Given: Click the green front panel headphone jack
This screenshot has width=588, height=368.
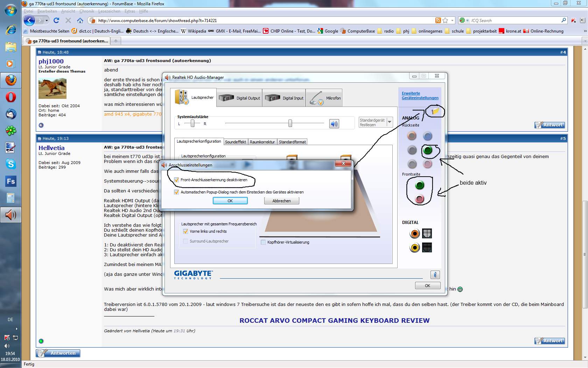Looking at the screenshot, I should 419,185.
